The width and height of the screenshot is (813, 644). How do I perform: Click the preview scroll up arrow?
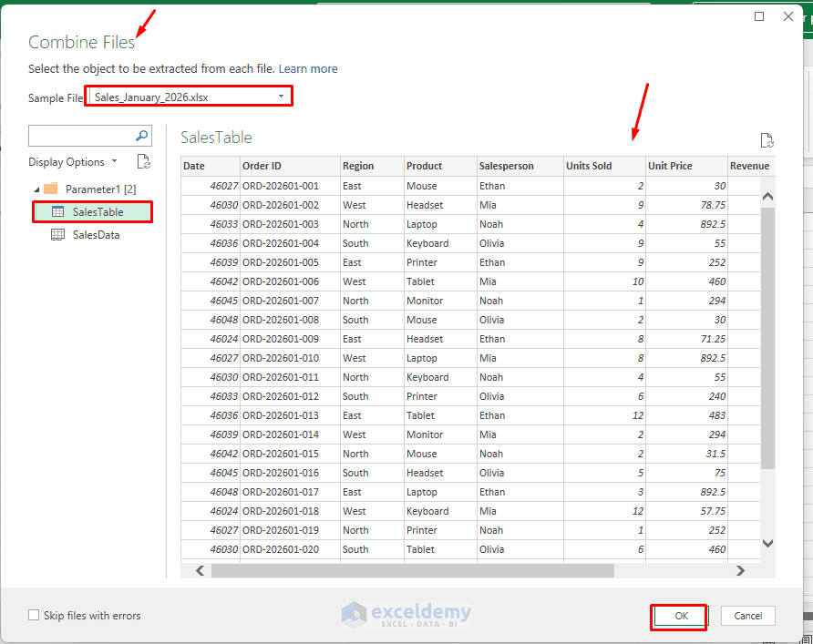coord(768,197)
